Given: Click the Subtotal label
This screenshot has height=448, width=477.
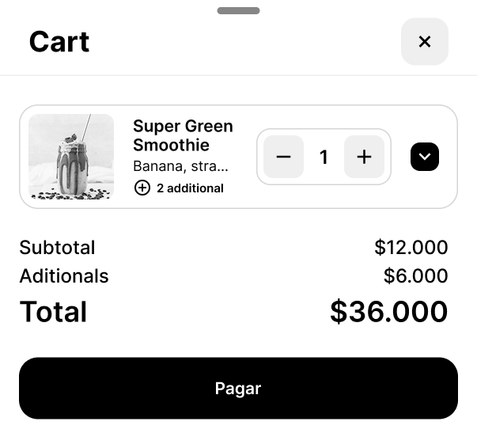Looking at the screenshot, I should click(x=57, y=248).
